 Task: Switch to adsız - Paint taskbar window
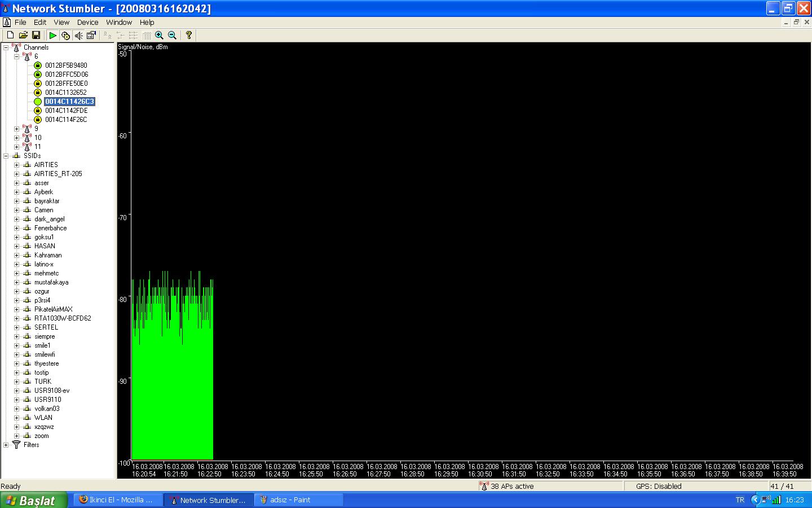point(299,500)
